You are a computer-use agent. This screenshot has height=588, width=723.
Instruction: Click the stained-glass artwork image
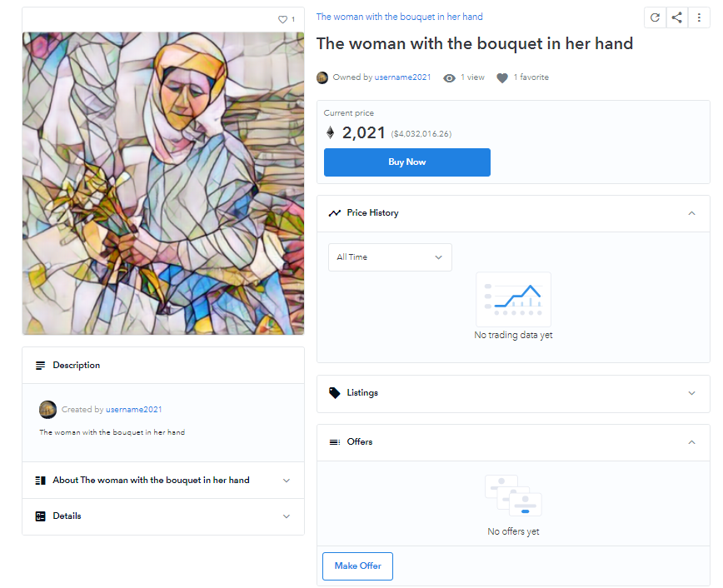tap(163, 183)
